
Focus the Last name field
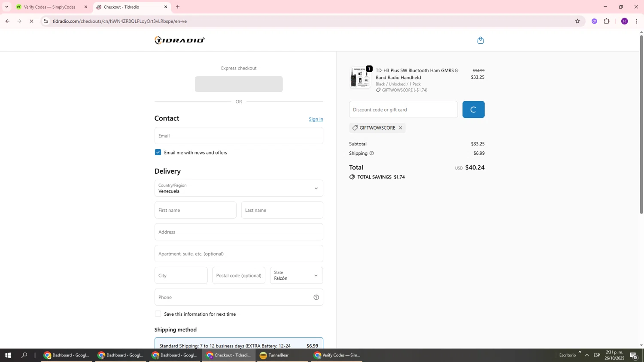(282, 210)
